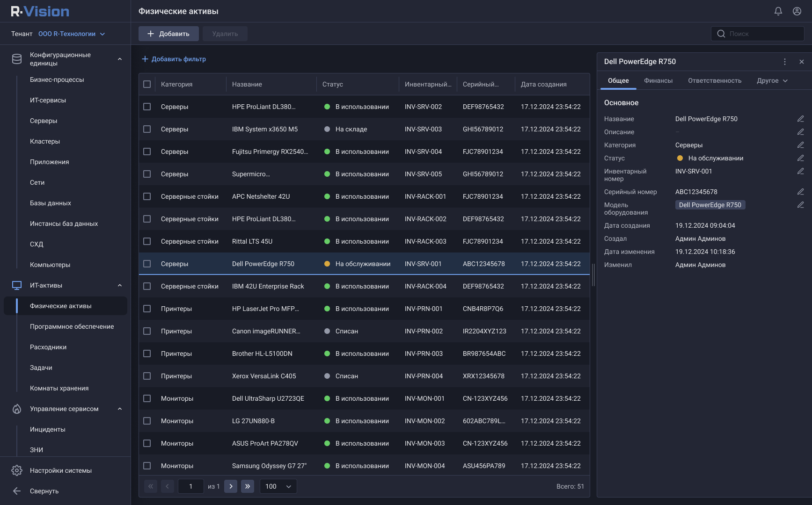
Task: Open Бизнес-процессы in sidebar
Action: click(x=57, y=79)
